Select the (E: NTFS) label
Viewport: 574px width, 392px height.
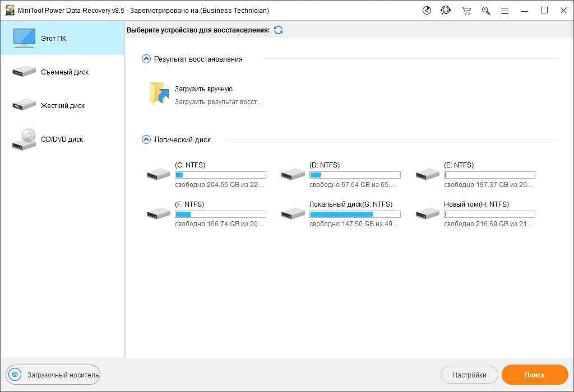click(459, 165)
